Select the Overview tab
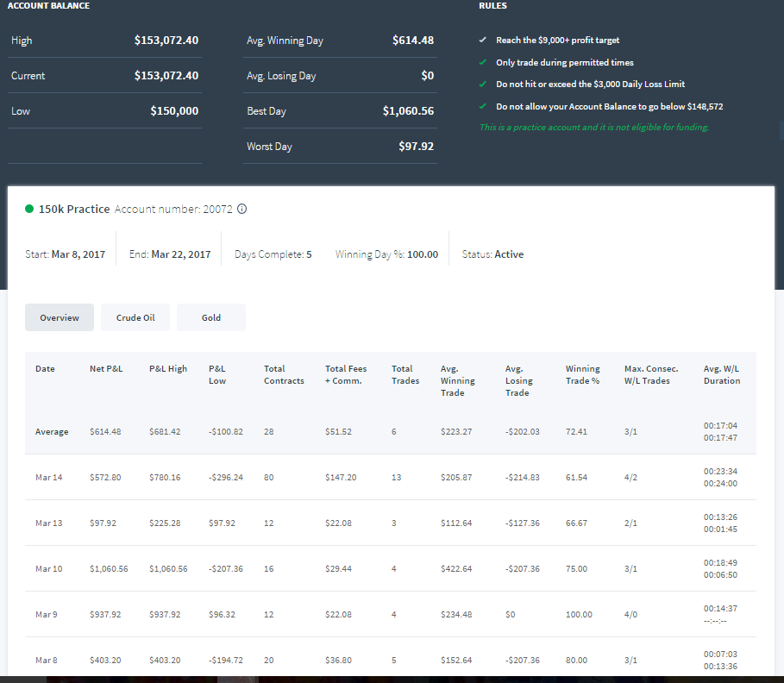This screenshot has width=784, height=683. (60, 317)
